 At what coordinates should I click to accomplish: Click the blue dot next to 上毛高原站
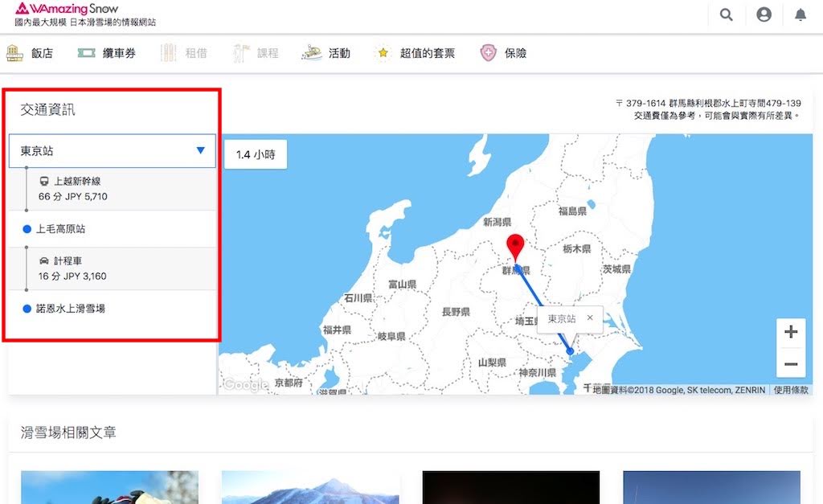27,229
